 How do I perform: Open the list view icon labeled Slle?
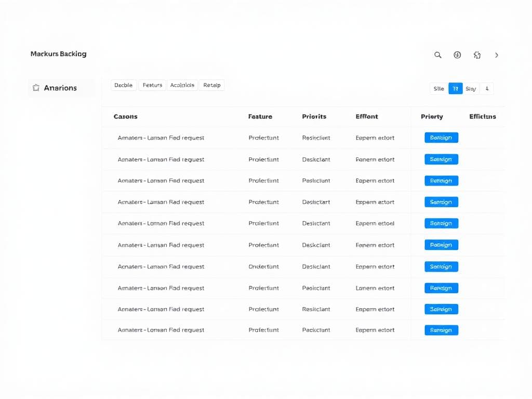click(438, 88)
